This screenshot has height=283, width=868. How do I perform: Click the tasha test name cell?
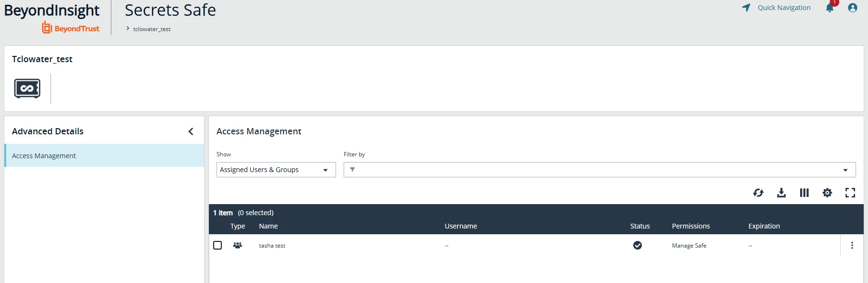pyautogui.click(x=272, y=246)
